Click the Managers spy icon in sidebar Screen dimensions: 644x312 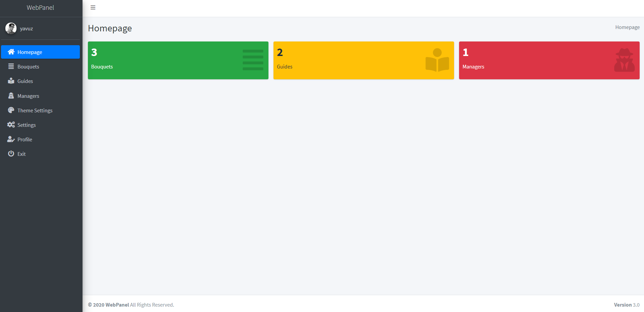click(11, 96)
